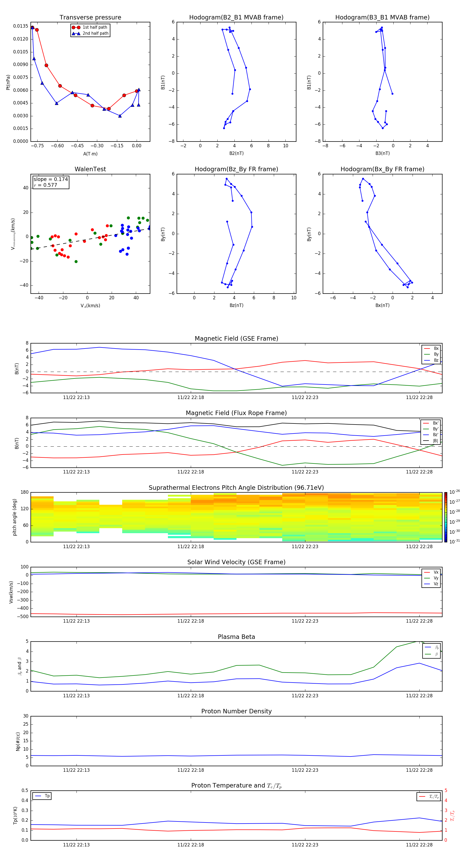The width and height of the screenshot is (473, 868).
Task: Click the red 'Te/Tp' right axis label
Action: click(x=453, y=815)
